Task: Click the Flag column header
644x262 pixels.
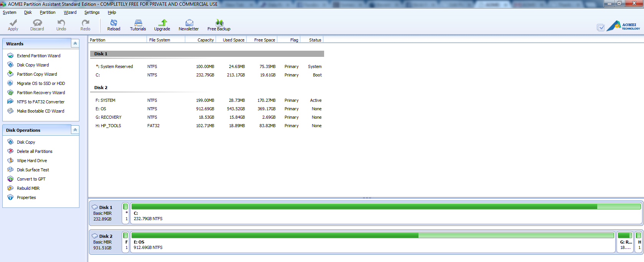Action: (x=288, y=40)
